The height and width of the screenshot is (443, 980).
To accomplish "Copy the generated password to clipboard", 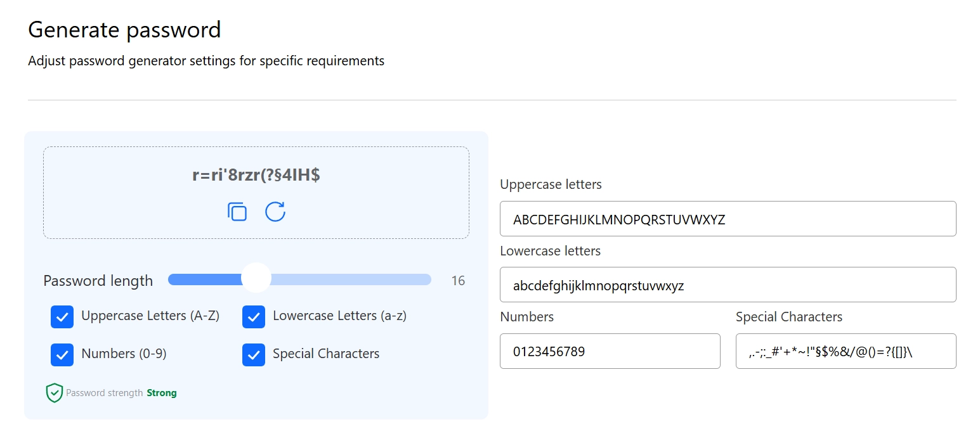I will [237, 212].
